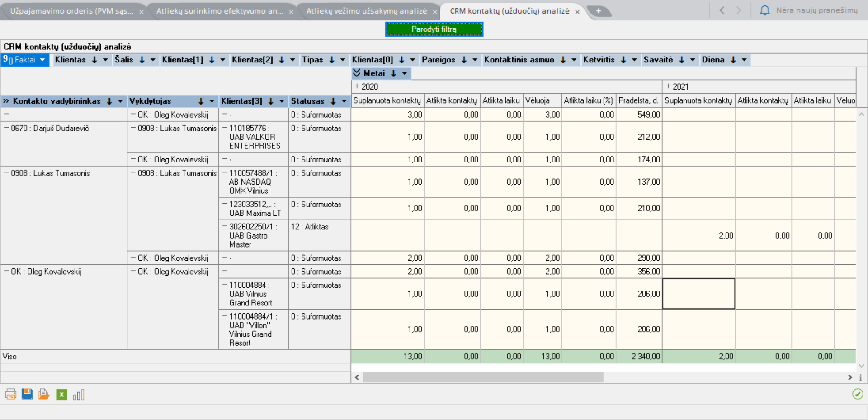868x420 pixels.
Task: Expand the 2020 year column group
Action: point(357,86)
